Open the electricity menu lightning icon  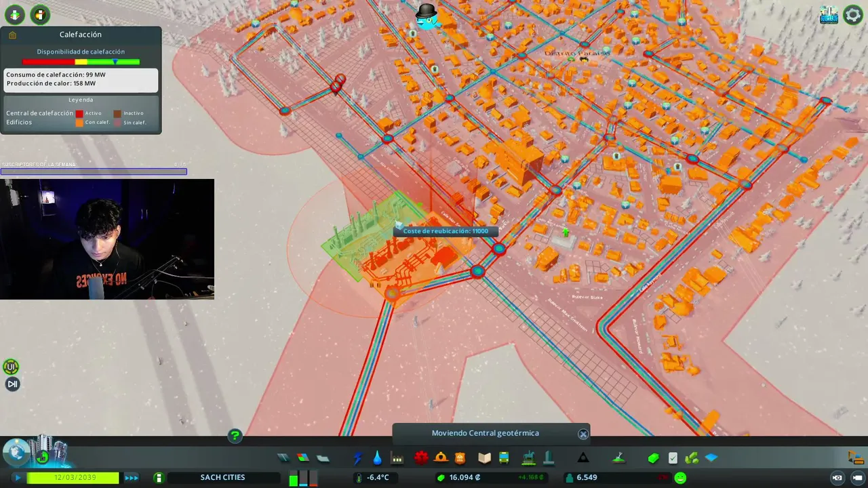357,458
